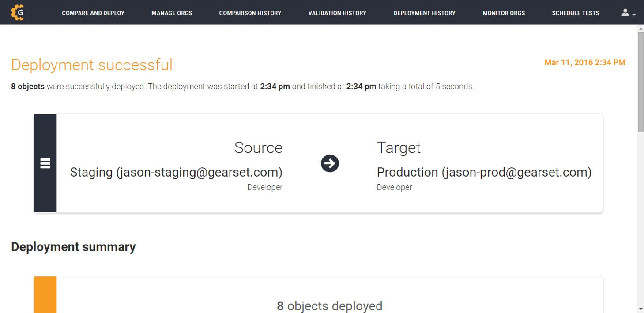Screen dimensions: 644x313
Task: Open the user account icon menu
Action: tap(625, 12)
